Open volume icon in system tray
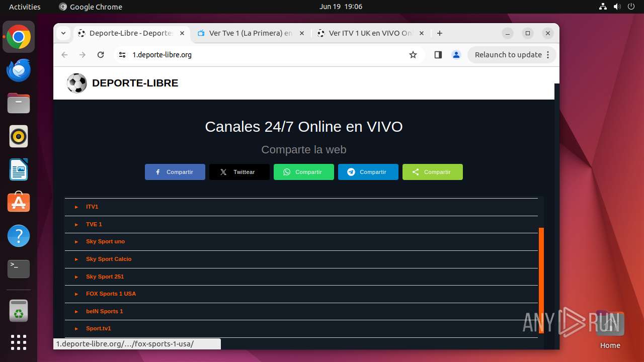 tap(617, 7)
